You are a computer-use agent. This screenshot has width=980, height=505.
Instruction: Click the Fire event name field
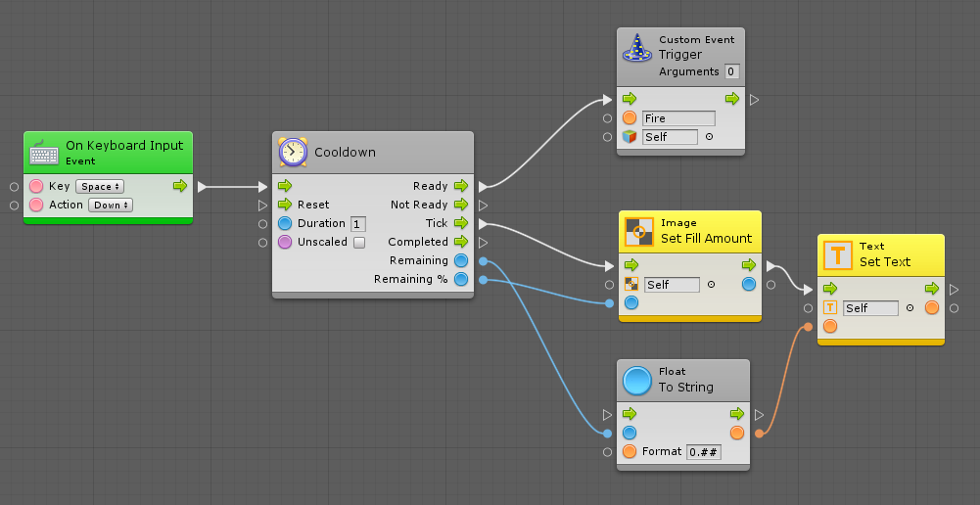click(x=678, y=118)
